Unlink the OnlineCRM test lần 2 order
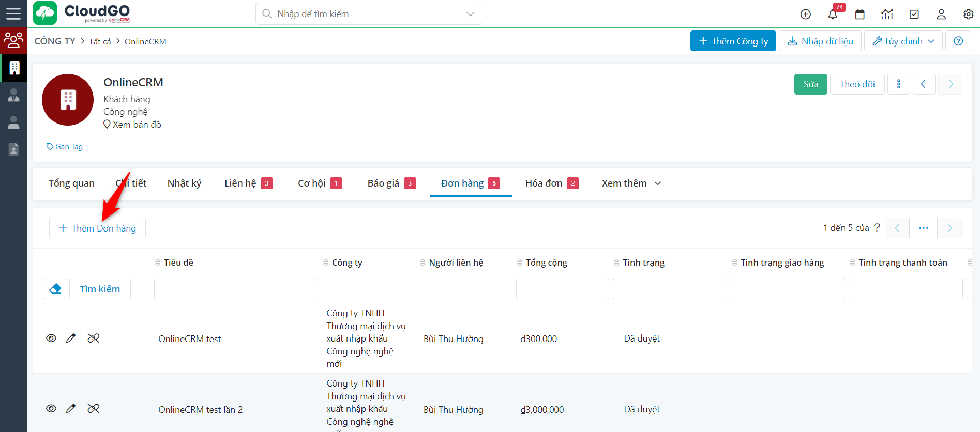Viewport: 980px width, 432px height. (94, 409)
